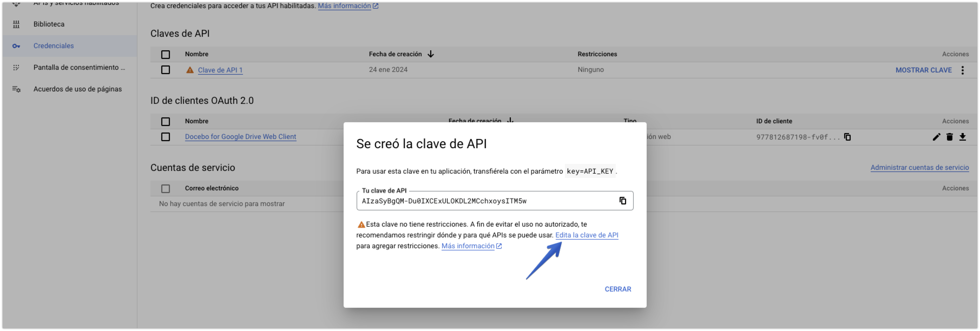Click the Correo electrónico column header

point(212,188)
